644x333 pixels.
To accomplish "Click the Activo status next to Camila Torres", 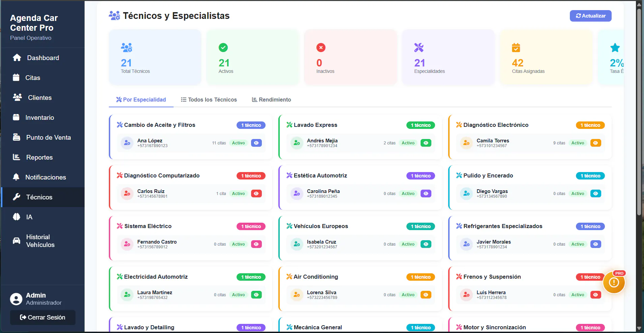I will point(578,143).
